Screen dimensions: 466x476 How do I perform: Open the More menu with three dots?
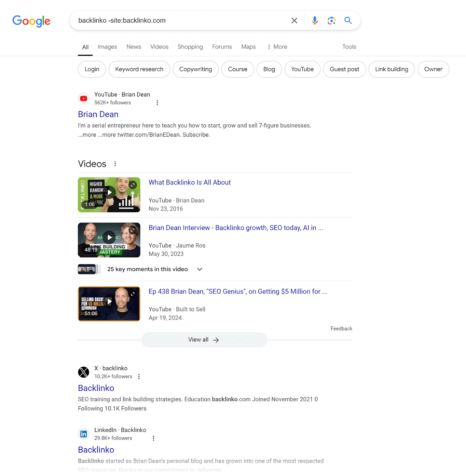coord(277,47)
